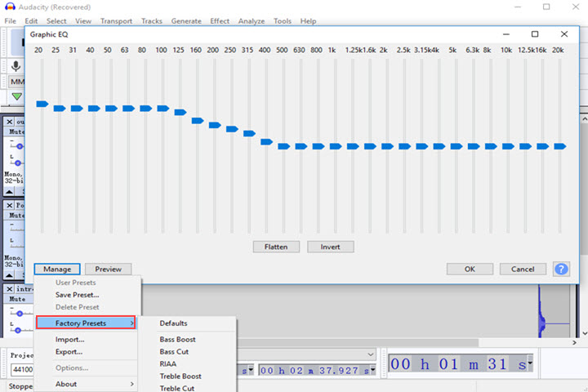Click the 00 h 02 m 37.927 s time field
The image size is (588, 392).
317,370
